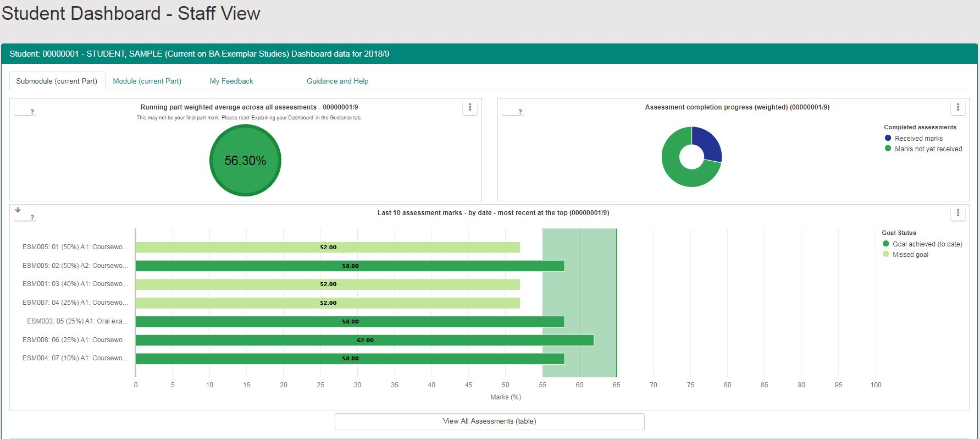Click the ESM005: 01 bar showing 52.00
980x439 pixels.
pyautogui.click(x=328, y=248)
